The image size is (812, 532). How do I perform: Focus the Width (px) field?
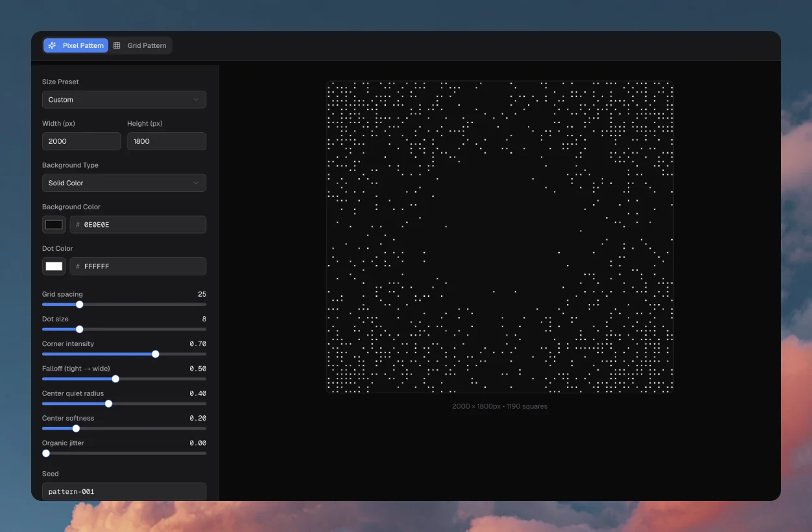point(82,141)
